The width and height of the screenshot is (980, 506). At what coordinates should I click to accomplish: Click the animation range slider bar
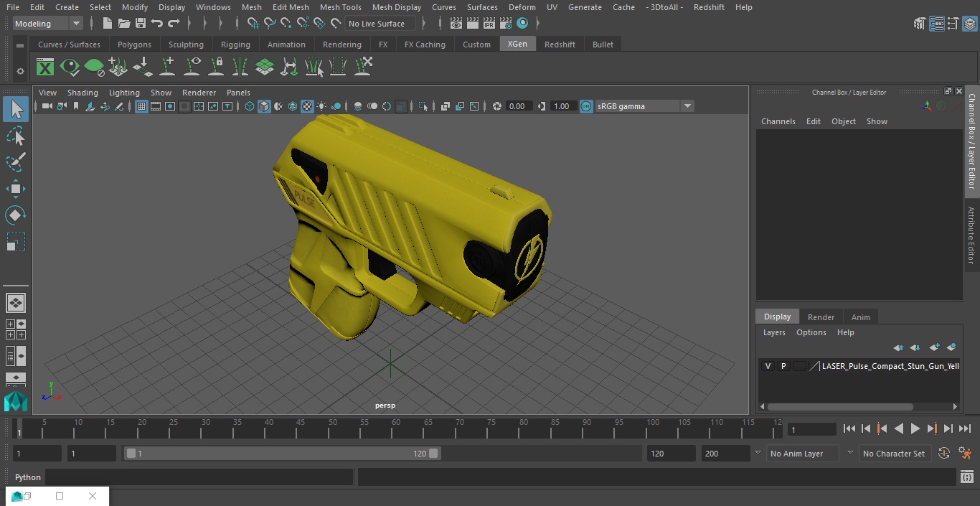[283, 454]
